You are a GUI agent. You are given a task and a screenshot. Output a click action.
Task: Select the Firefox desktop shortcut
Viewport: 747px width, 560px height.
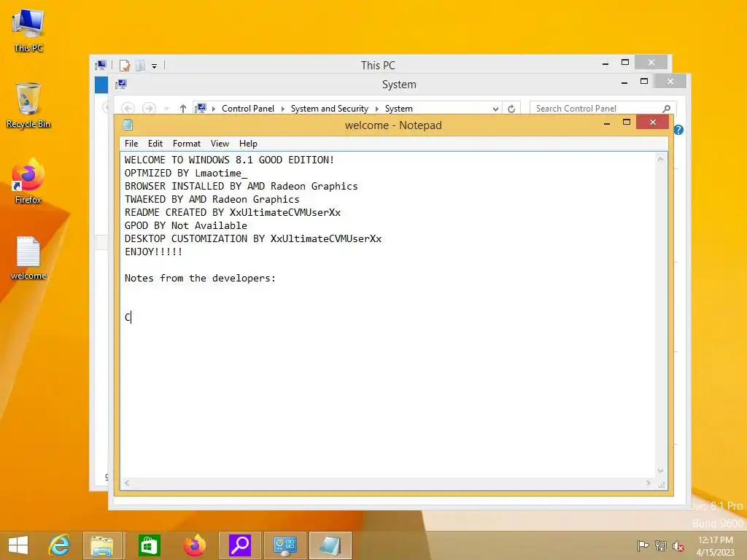[x=28, y=182]
